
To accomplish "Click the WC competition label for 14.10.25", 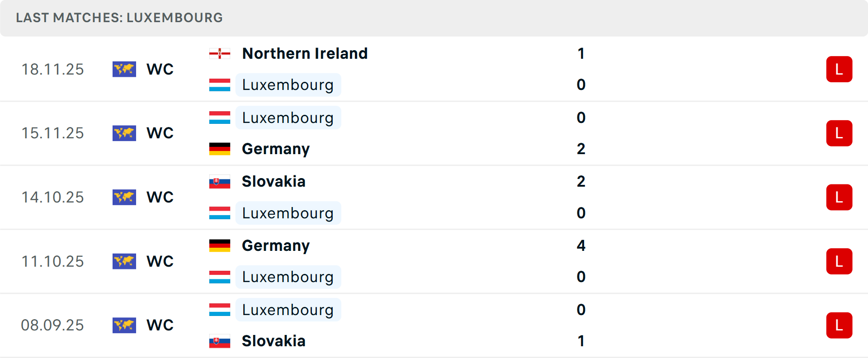I will 160,197.
